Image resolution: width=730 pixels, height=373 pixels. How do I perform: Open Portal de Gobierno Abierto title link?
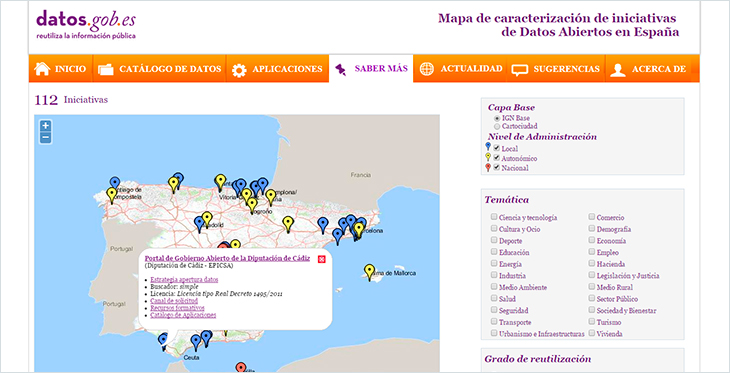[227, 259]
